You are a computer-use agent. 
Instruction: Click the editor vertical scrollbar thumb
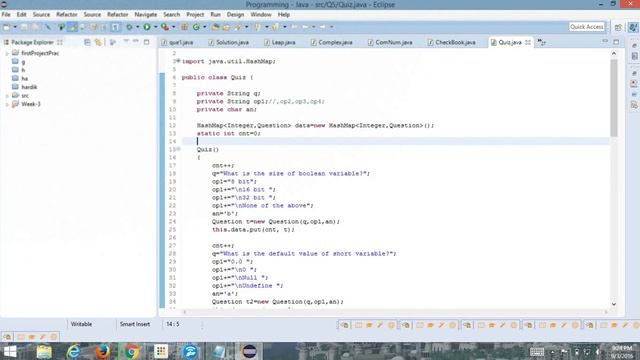[x=613, y=98]
